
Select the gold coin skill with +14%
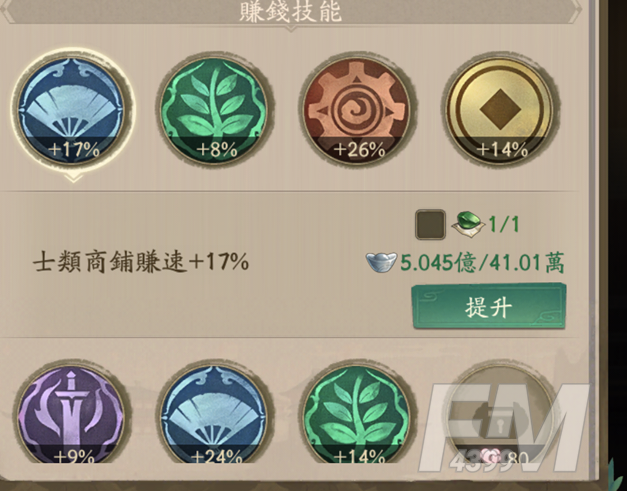tap(500, 111)
